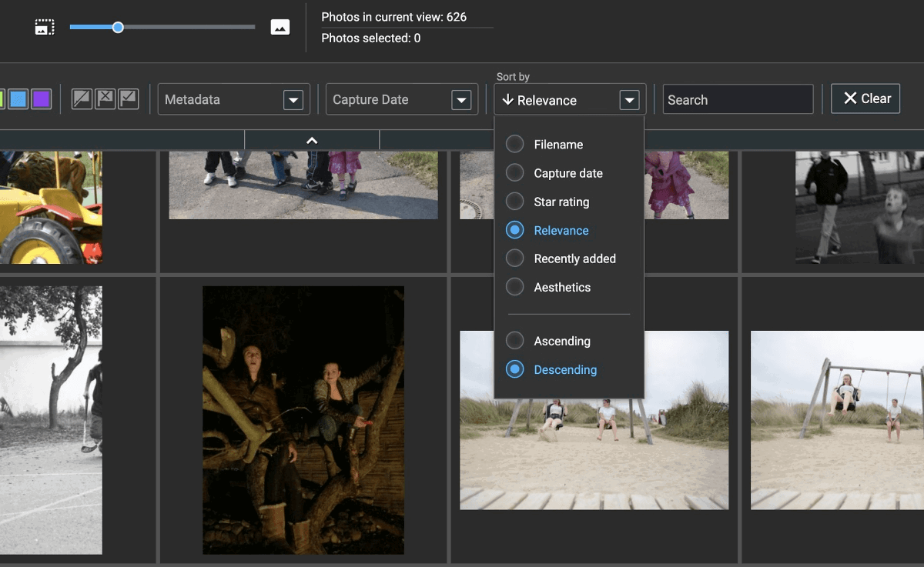Open the Capture Date filter dropdown

pos(402,99)
